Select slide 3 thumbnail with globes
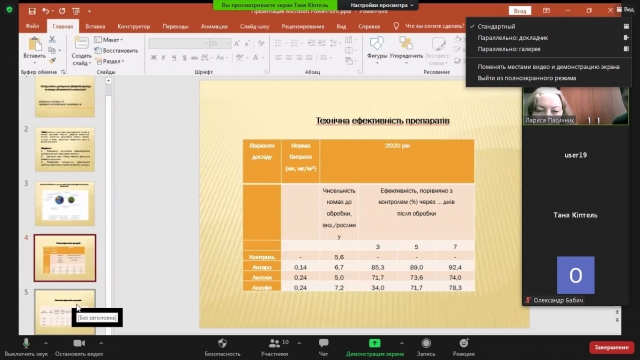 (x=65, y=204)
